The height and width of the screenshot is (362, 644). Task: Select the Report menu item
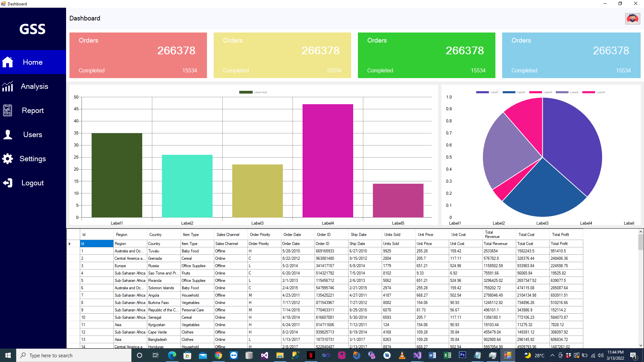pos(33,111)
